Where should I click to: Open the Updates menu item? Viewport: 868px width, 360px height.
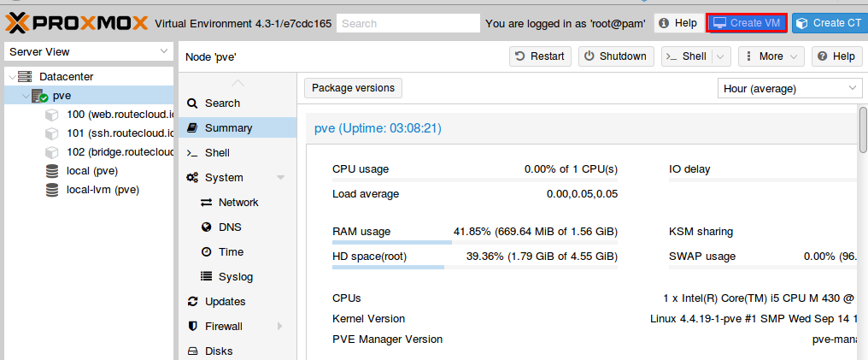coord(238,301)
